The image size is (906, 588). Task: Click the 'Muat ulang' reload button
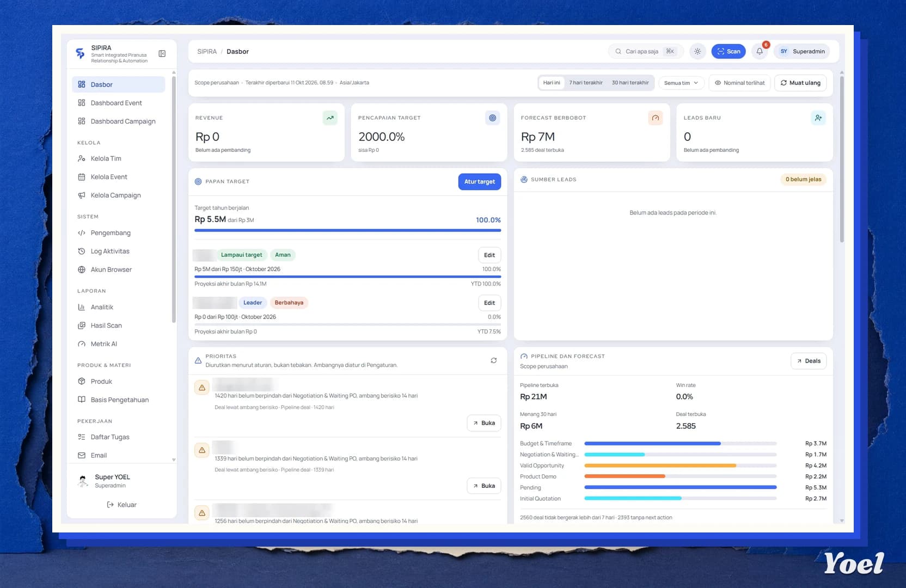coord(800,83)
